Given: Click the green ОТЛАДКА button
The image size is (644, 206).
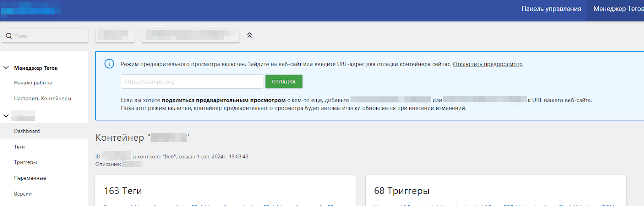Looking at the screenshot, I should [x=284, y=81].
